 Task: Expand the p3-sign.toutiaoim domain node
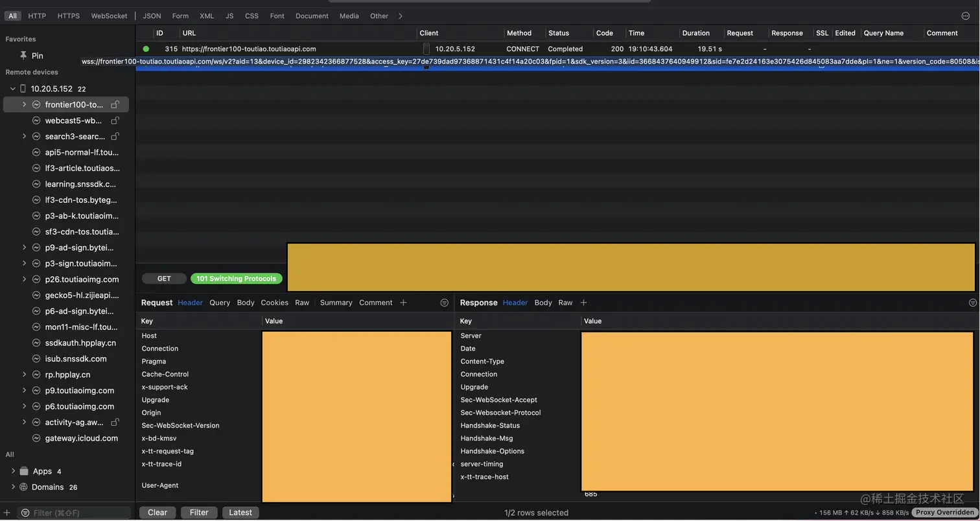click(24, 264)
